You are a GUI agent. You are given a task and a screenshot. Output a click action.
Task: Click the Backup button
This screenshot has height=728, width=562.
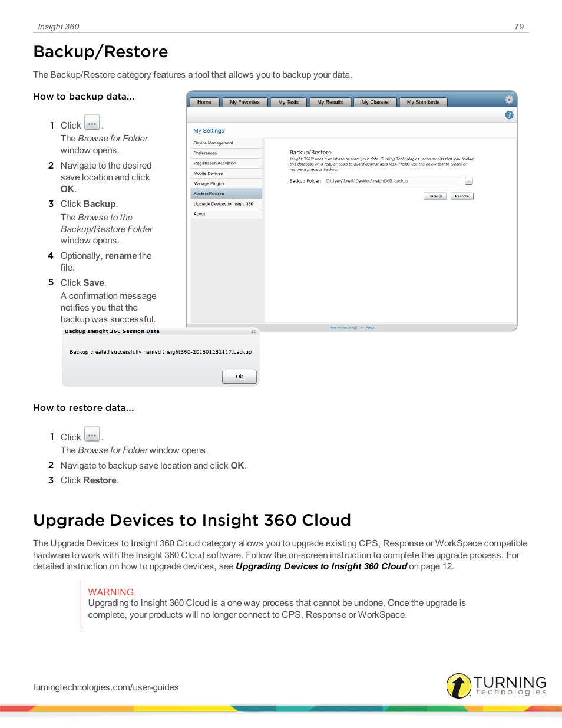[435, 196]
